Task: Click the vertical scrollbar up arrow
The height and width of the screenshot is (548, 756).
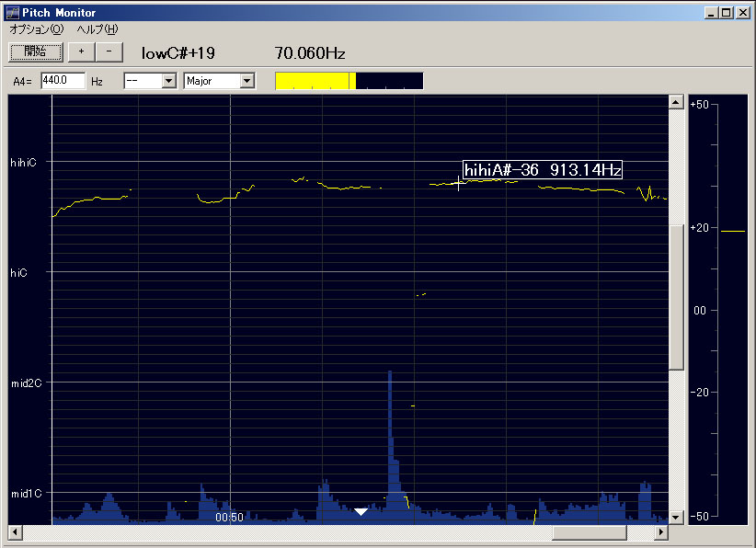Action: pyautogui.click(x=676, y=102)
